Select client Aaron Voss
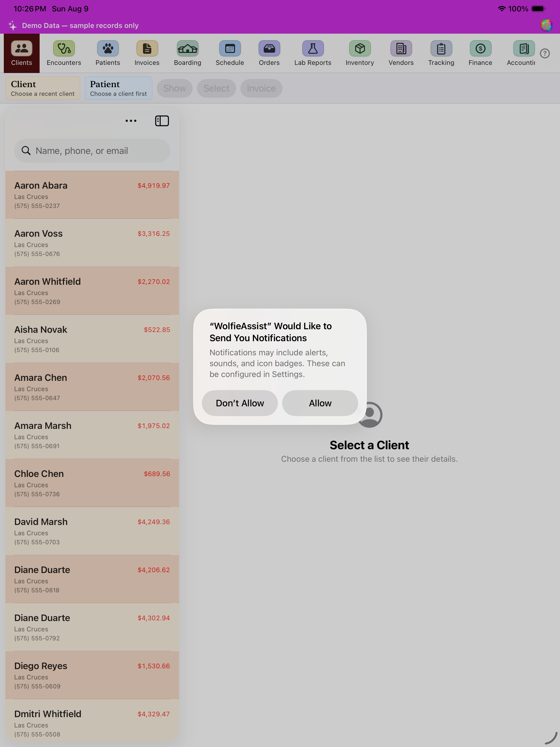The width and height of the screenshot is (560, 747). click(92, 243)
